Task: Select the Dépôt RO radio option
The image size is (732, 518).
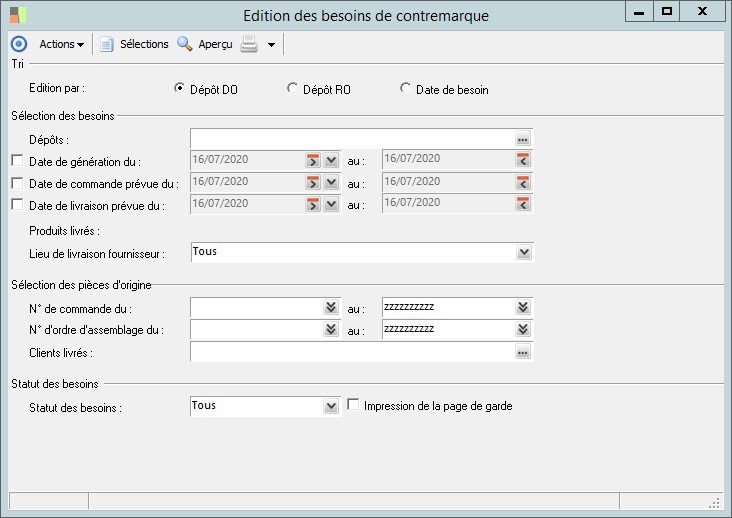Action: (x=292, y=88)
